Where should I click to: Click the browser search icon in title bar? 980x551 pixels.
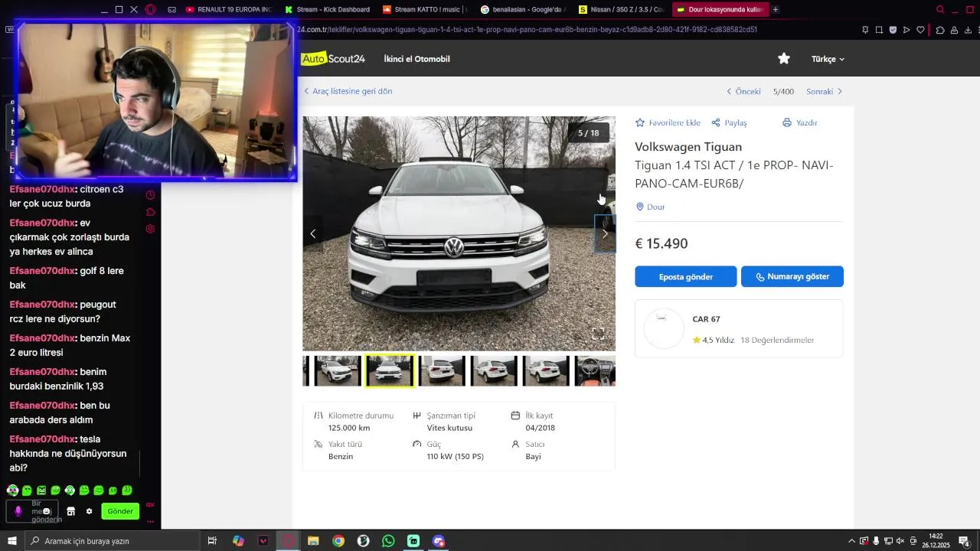point(940,9)
